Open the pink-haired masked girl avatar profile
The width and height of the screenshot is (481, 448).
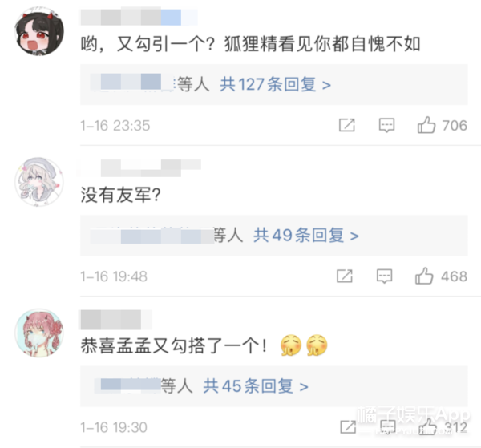point(39,333)
